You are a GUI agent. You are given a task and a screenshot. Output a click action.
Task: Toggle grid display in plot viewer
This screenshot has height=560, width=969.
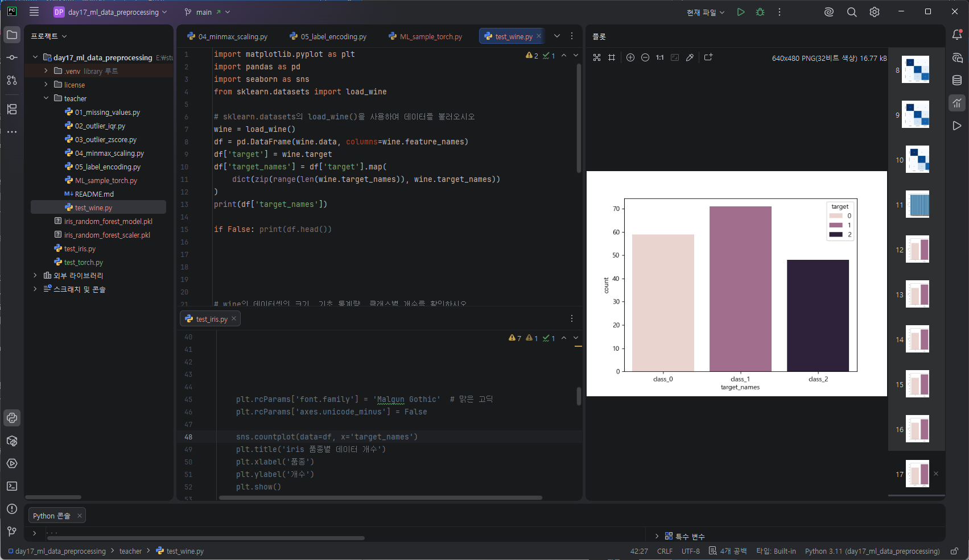612,57
